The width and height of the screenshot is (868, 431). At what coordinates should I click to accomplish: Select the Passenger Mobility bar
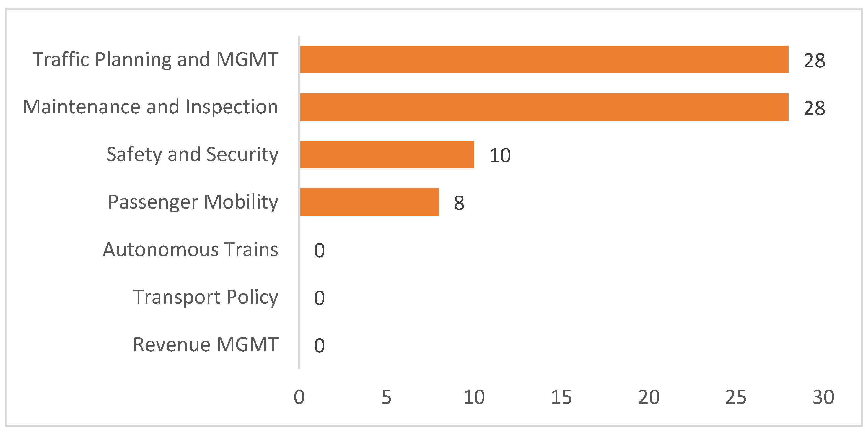click(369, 202)
